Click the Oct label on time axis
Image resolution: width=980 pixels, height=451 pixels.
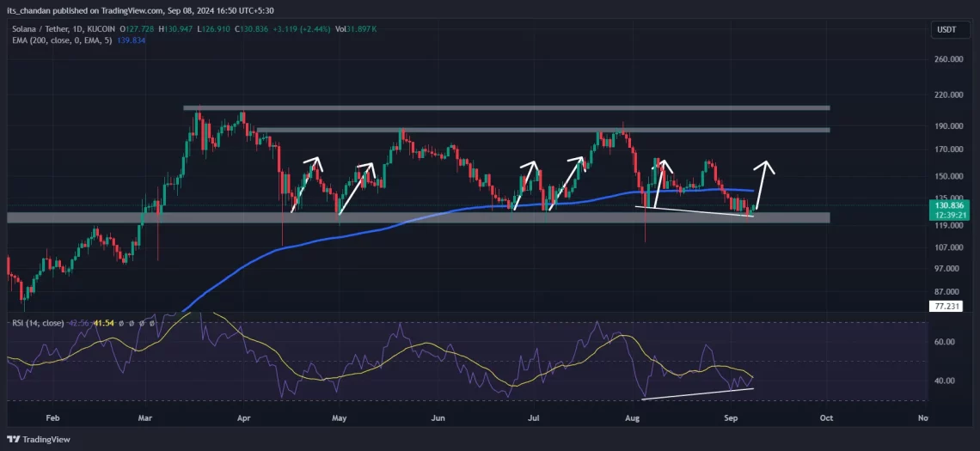(x=826, y=417)
